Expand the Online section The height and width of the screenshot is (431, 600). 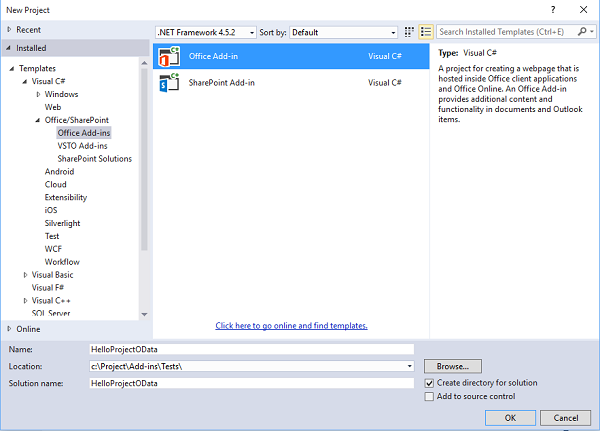(9, 329)
